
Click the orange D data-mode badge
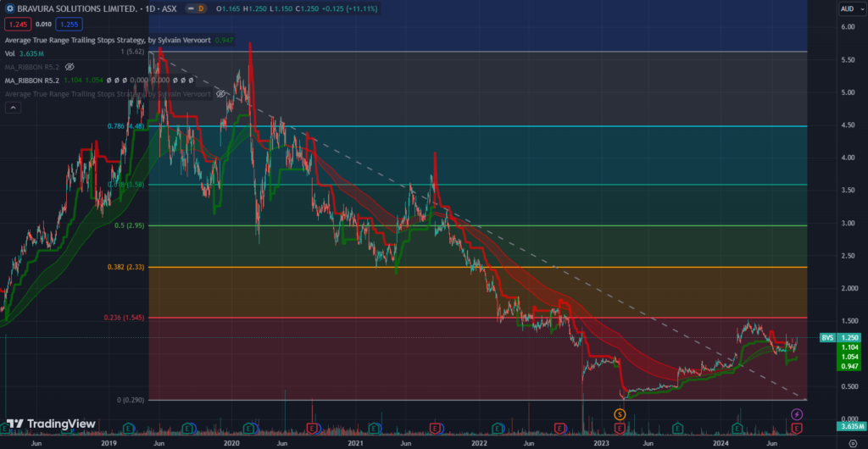(200, 8)
